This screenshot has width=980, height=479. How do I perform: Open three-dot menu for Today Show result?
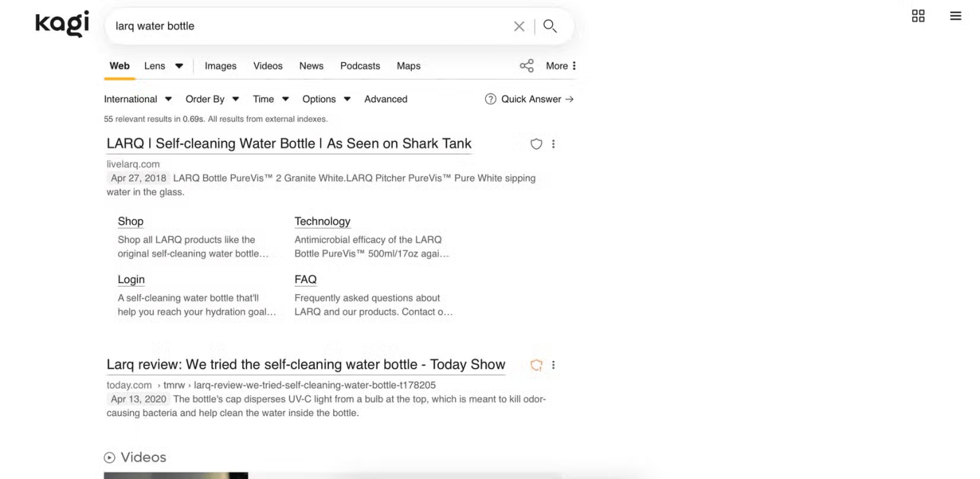(x=553, y=365)
